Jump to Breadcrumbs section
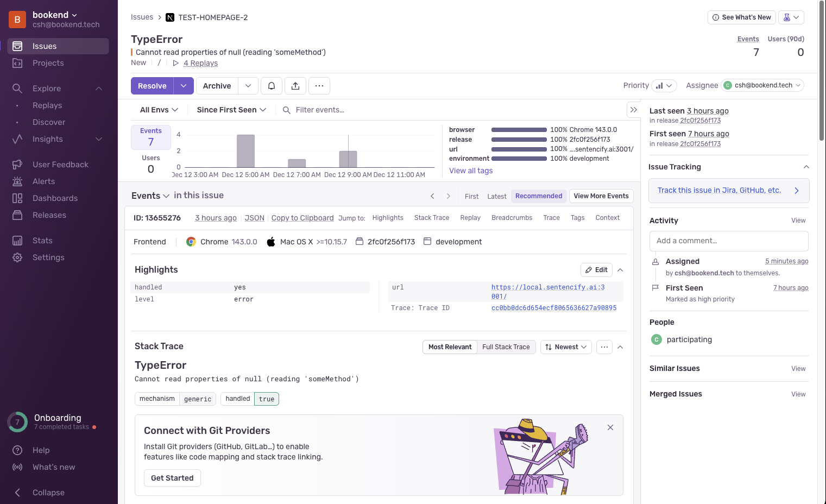Viewport: 826px width, 504px height. (x=512, y=218)
